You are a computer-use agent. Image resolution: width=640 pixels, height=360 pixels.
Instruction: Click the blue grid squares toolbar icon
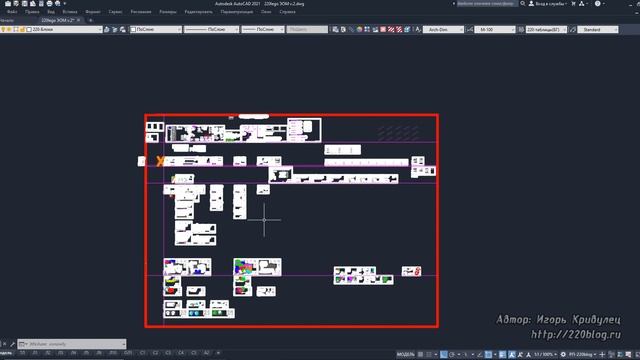point(367,29)
